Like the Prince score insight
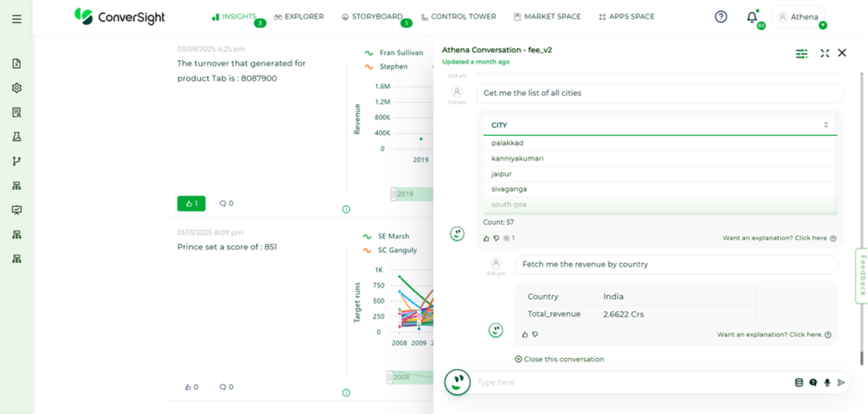 192,387
